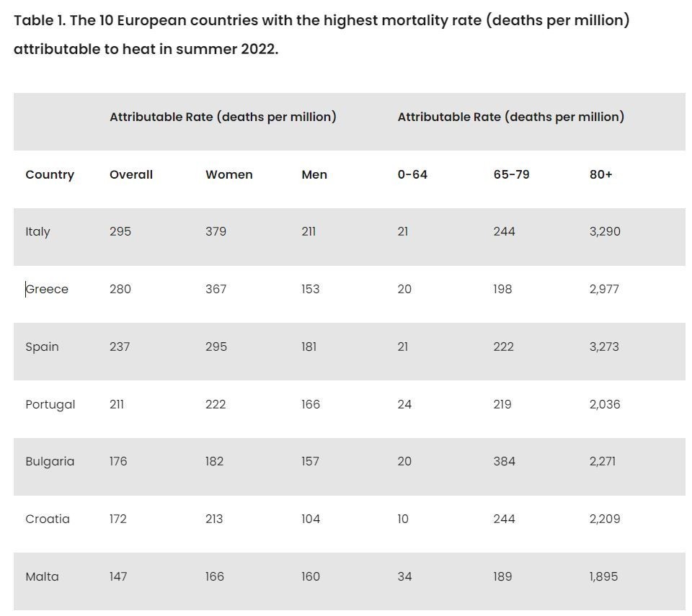
Task: Click Italy's 80+ value 3,290
Action: (604, 231)
